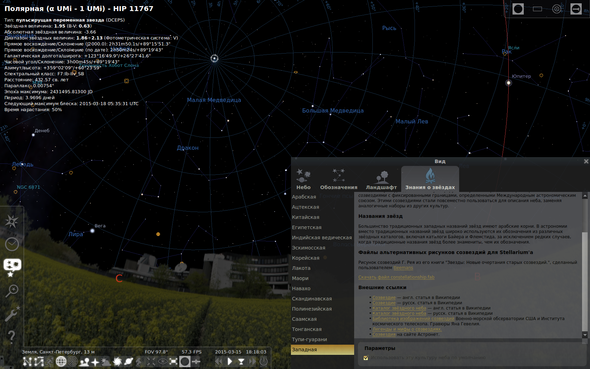Open the Search window magnifier icon
590x369 pixels.
11,290
